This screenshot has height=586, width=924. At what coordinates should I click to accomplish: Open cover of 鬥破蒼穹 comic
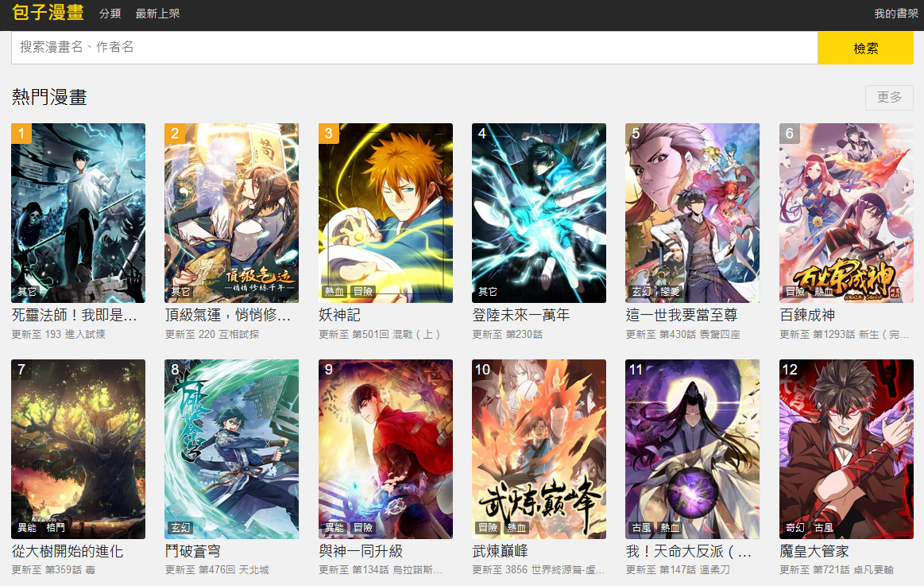(231, 449)
